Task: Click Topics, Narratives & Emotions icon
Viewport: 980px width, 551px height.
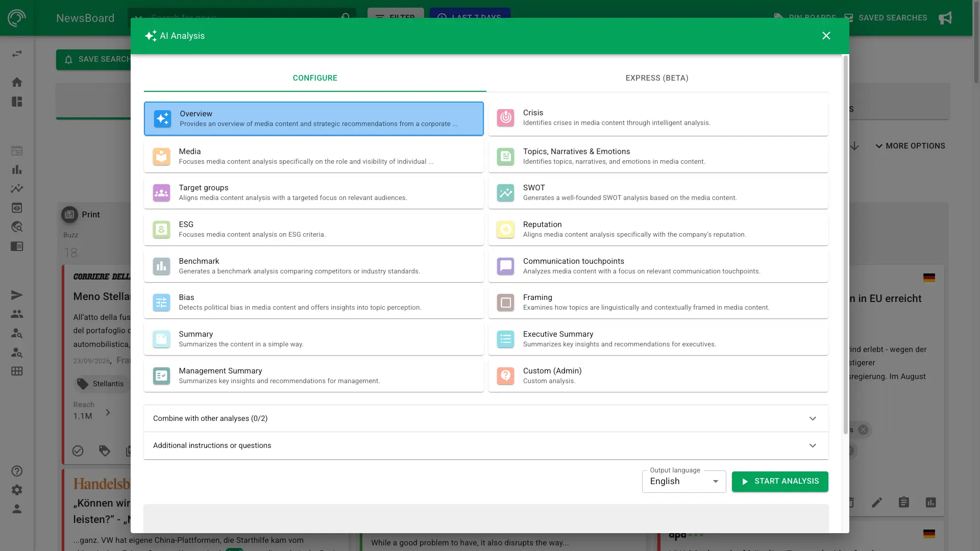Action: [505, 157]
